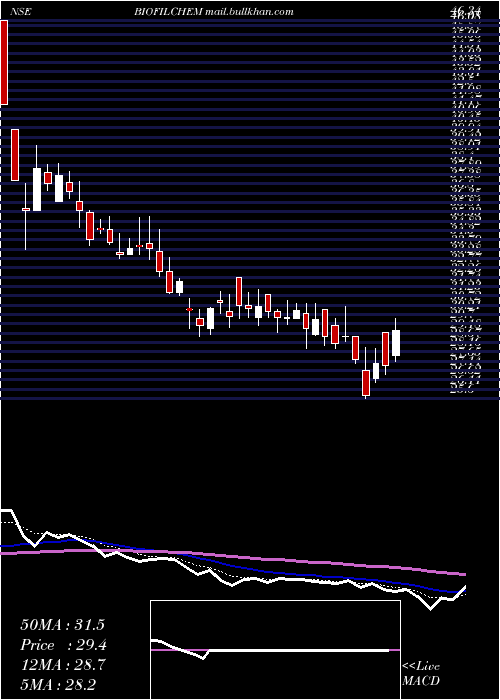Viewport: 500px width, 700px height.
Task: Click the latest white candlestick on chart
Action: pos(396,343)
